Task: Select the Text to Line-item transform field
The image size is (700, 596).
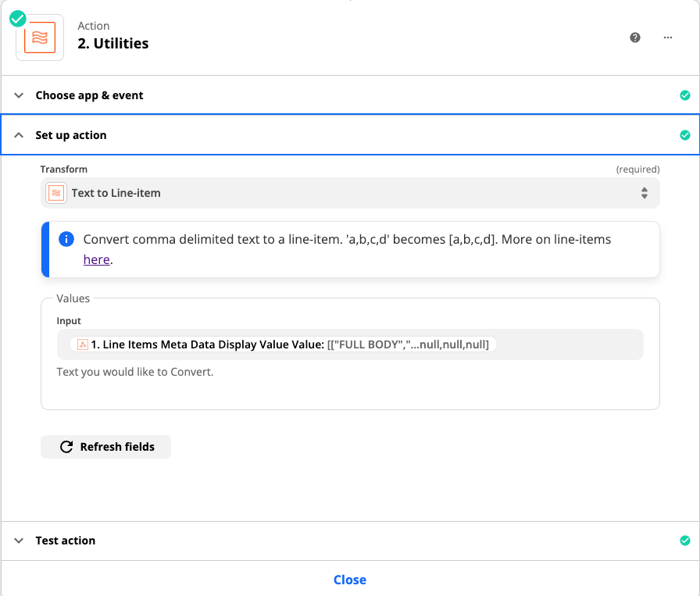Action: tap(350, 193)
